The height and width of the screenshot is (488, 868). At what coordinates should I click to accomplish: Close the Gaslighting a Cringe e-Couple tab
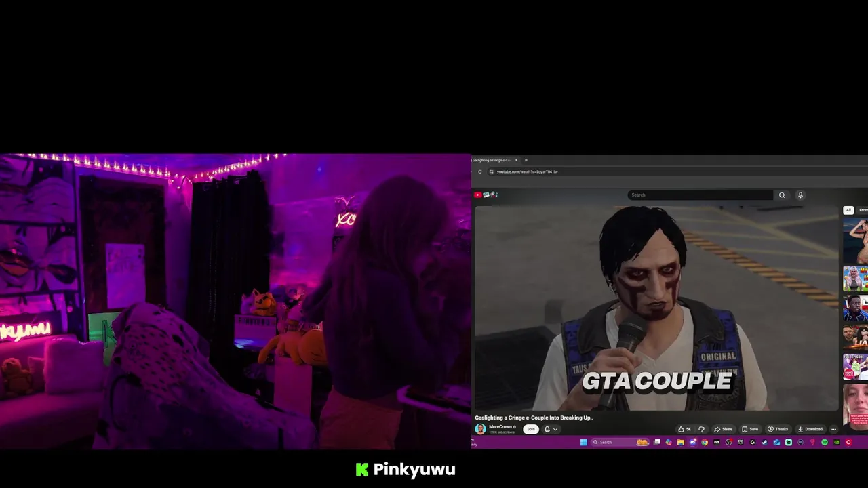point(516,160)
